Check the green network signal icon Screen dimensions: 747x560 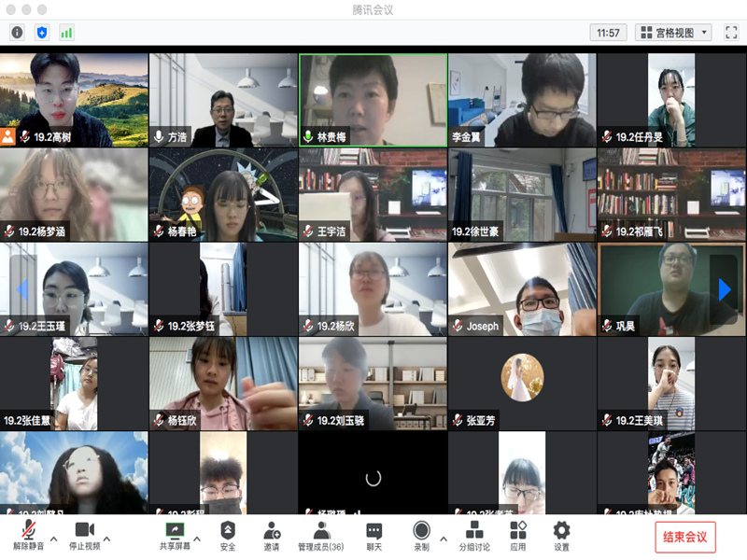point(66,33)
